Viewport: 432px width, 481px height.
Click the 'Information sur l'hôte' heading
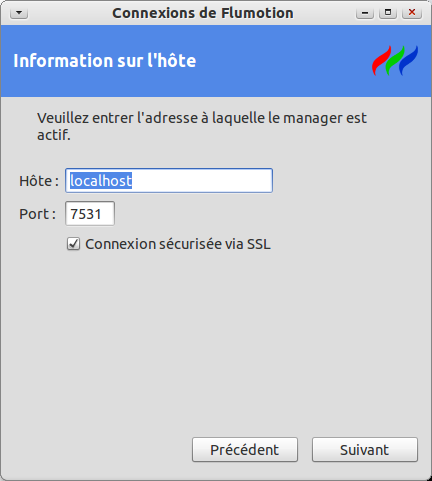105,61
